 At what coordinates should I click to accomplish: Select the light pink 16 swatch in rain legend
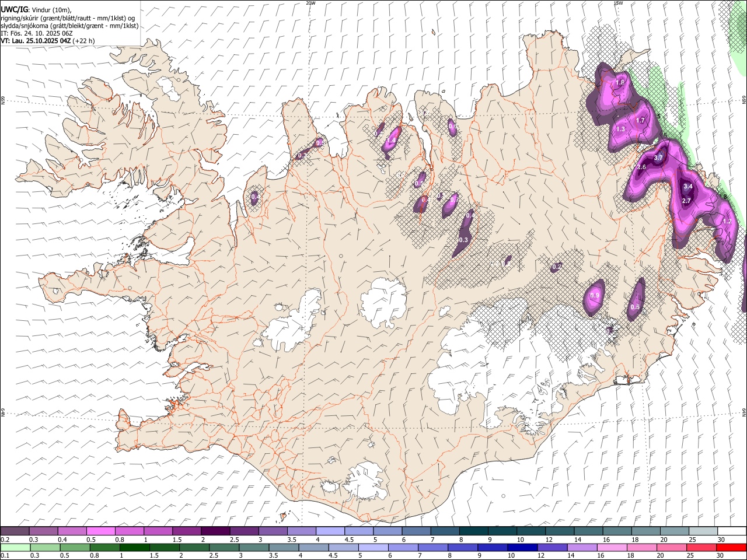point(612,547)
